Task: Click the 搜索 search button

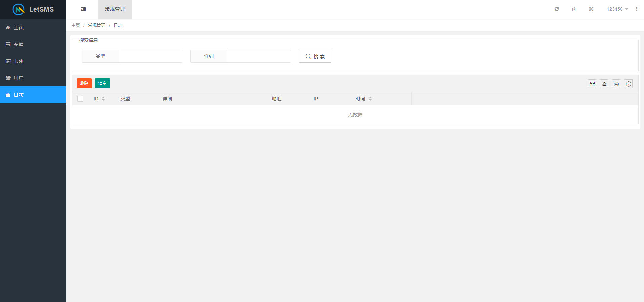Action: pos(315,56)
